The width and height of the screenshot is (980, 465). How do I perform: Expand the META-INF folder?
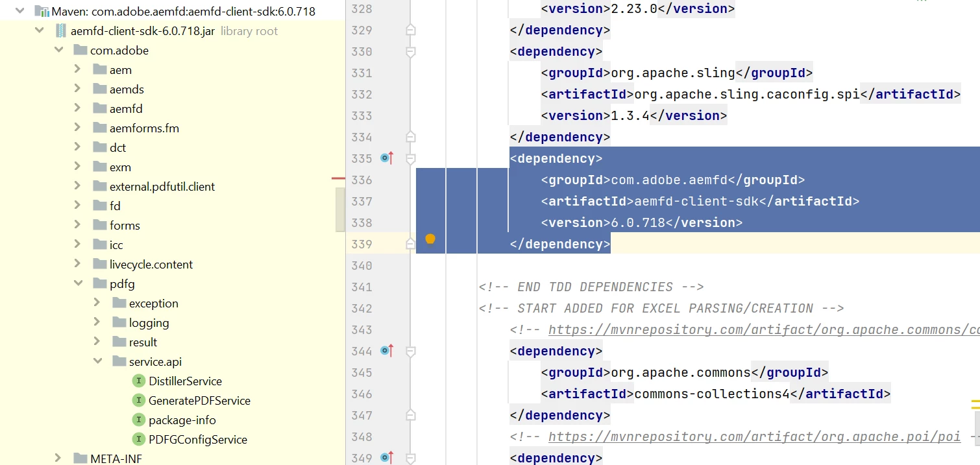(58, 459)
